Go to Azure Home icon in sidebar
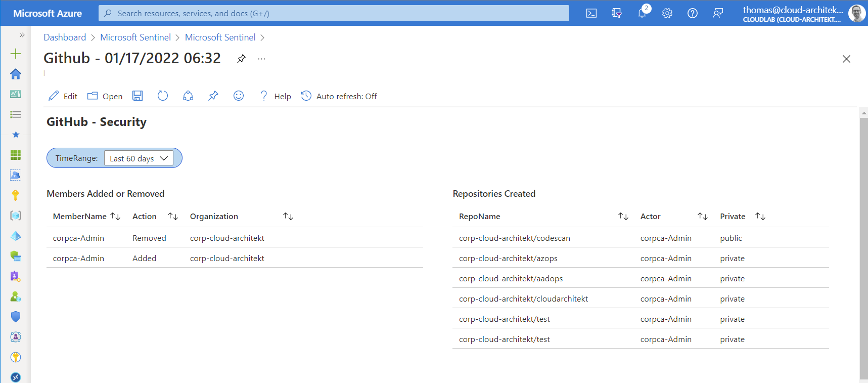The image size is (868, 383). tap(16, 74)
